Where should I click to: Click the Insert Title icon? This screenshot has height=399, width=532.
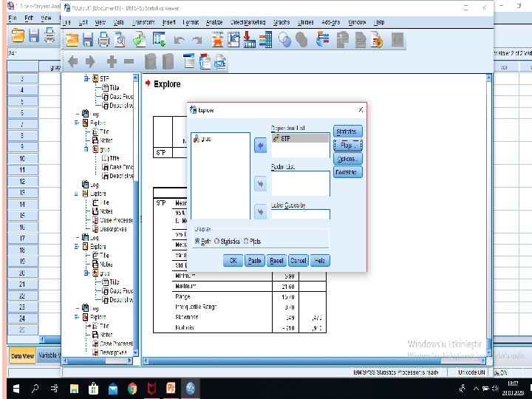205,61
